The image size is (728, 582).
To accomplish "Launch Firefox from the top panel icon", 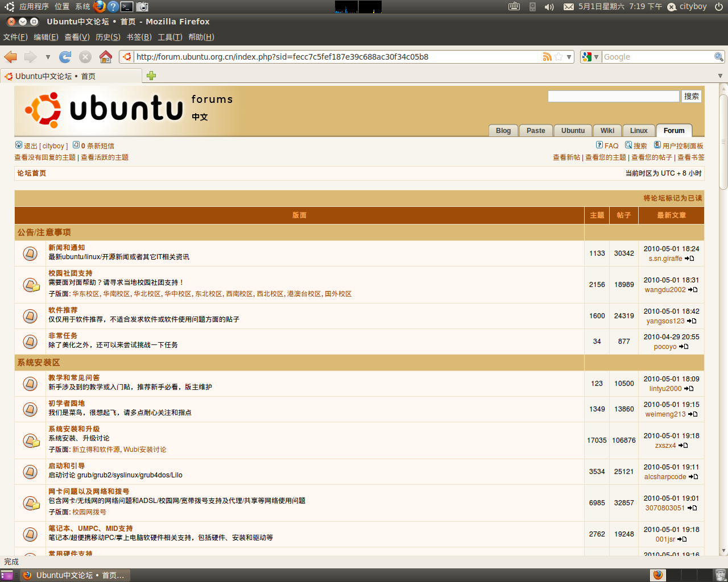I will [100, 7].
